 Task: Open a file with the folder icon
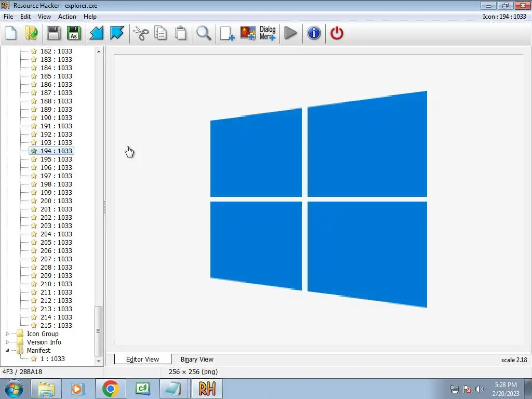31,33
